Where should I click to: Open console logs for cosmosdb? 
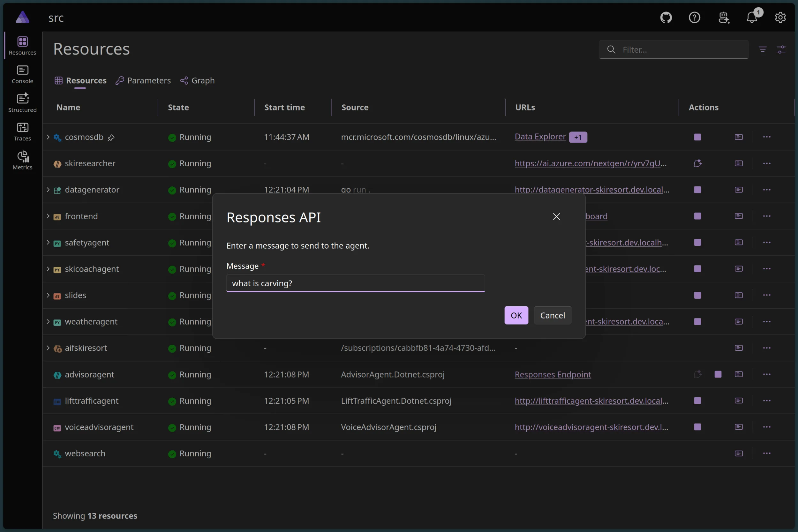coord(739,137)
